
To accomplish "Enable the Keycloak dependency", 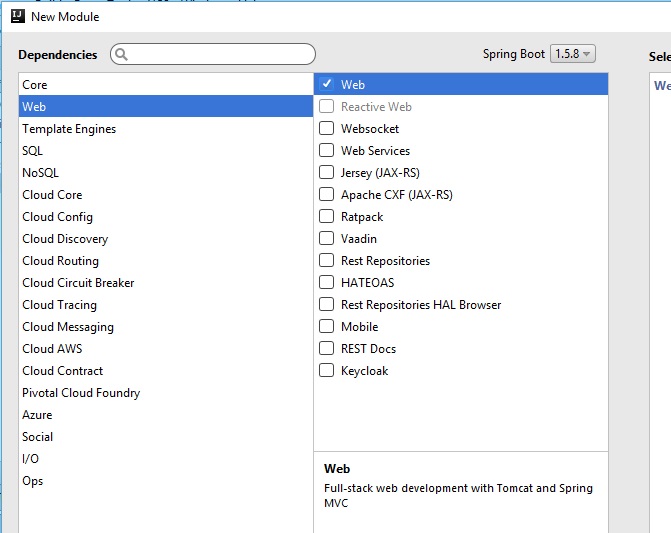I will (327, 370).
